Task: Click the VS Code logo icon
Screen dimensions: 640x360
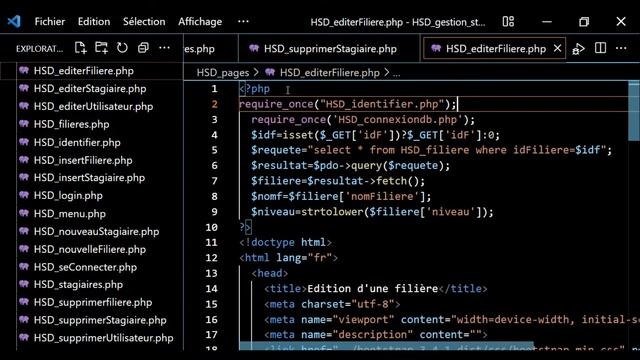Action: tap(14, 21)
